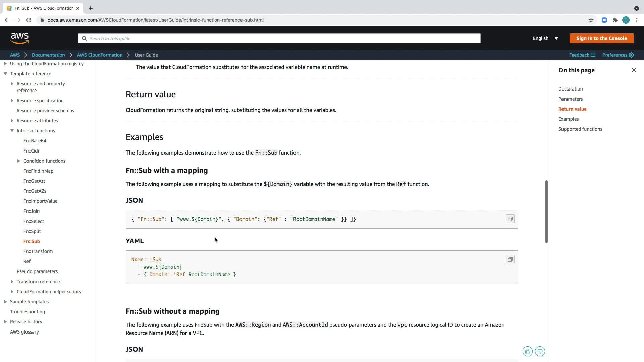Screen dimensions: 644x362
Task: Click the main content vertical scrollbar
Action: [x=546, y=211]
